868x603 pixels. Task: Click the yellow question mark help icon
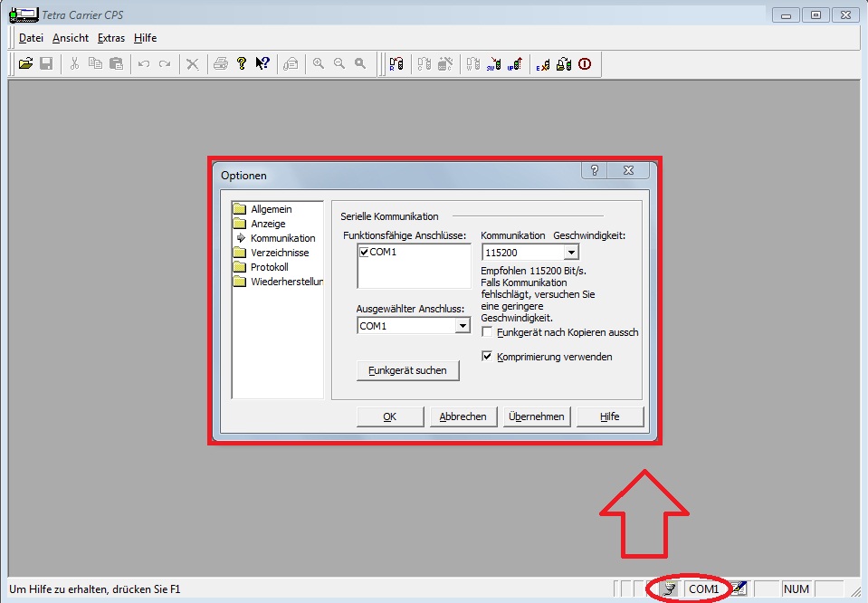tap(242, 63)
